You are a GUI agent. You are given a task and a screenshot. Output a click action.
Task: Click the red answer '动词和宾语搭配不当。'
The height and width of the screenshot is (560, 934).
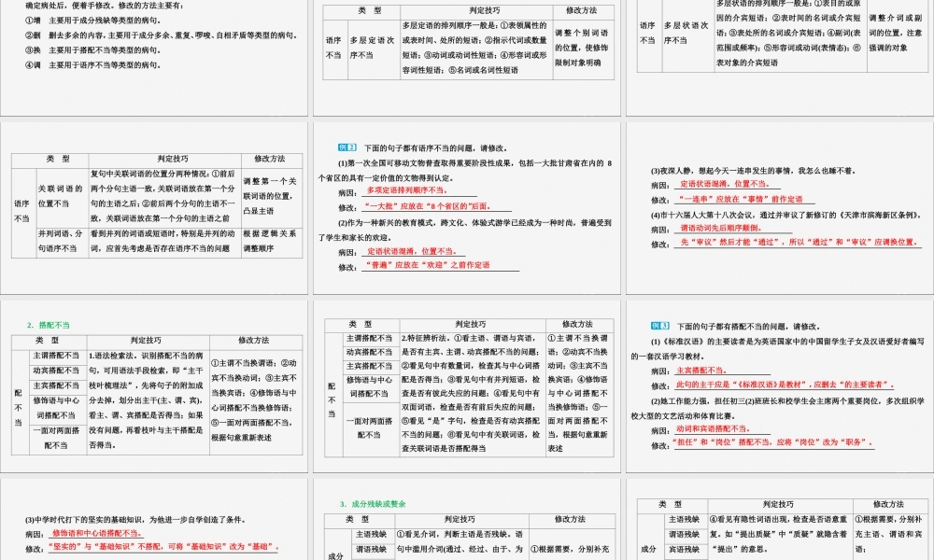[713, 428]
